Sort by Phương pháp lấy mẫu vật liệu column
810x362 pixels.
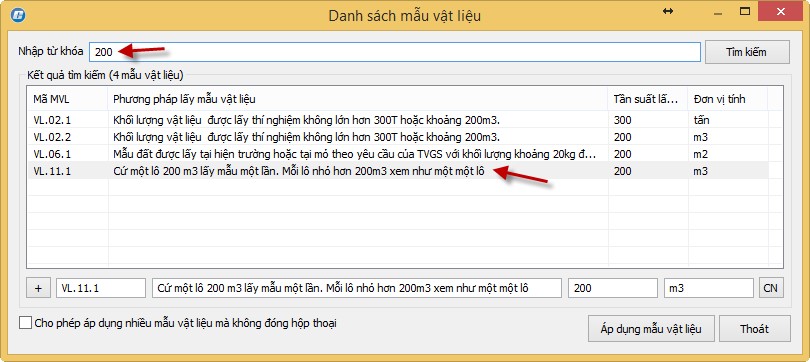(x=357, y=99)
